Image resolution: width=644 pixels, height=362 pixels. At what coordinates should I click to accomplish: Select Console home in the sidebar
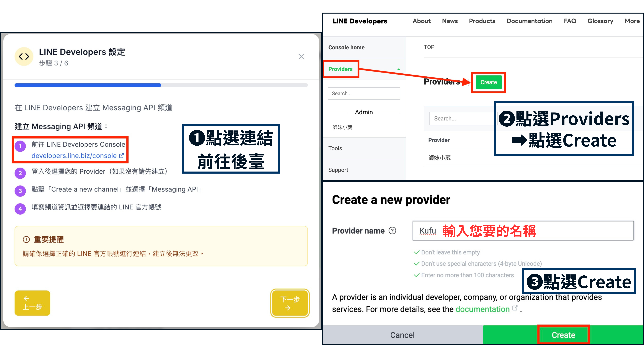click(346, 48)
